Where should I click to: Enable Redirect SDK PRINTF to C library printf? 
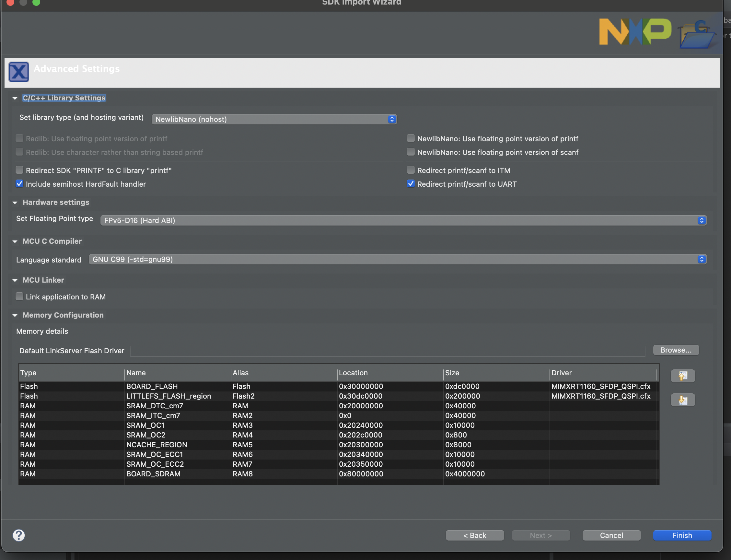19,170
